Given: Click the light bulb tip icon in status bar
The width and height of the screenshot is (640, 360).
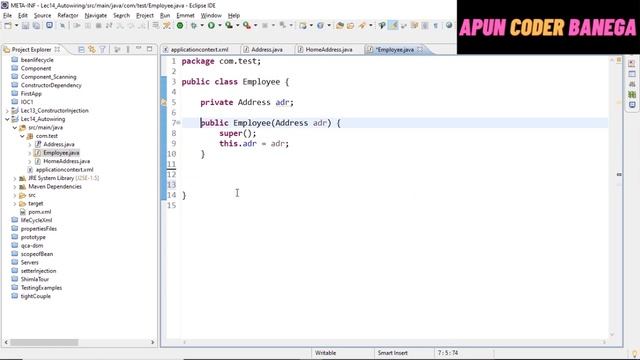Looking at the screenshot, I should pos(634,353).
